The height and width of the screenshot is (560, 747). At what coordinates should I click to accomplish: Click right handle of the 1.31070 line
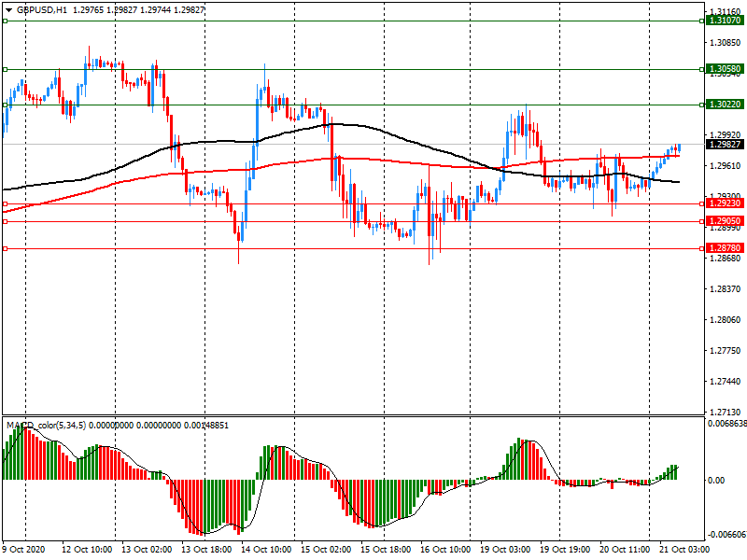coord(702,21)
